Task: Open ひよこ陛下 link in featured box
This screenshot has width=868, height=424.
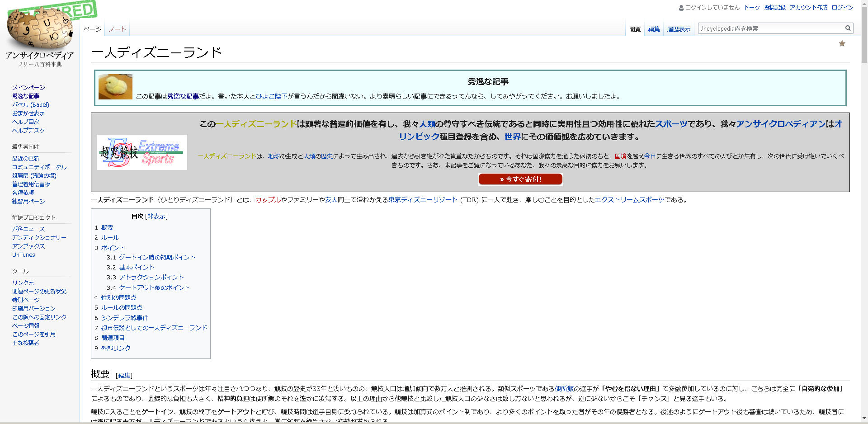Action: [x=272, y=96]
